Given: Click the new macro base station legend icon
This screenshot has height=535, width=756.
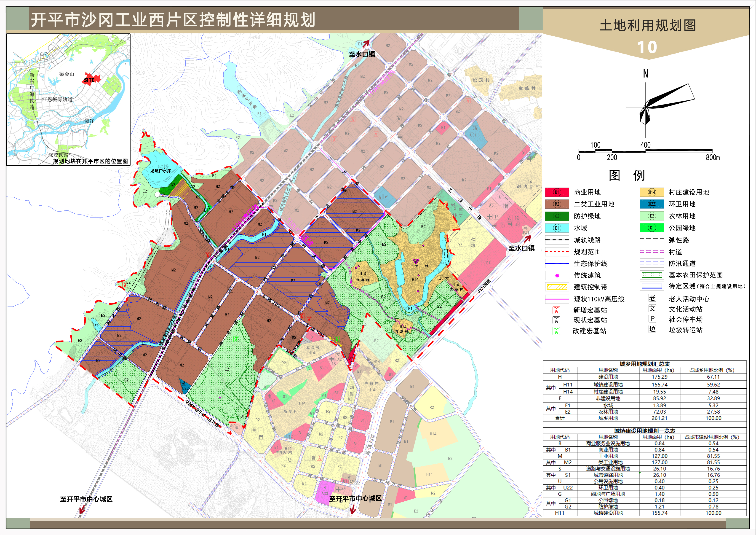Looking at the screenshot, I should pos(556,310).
